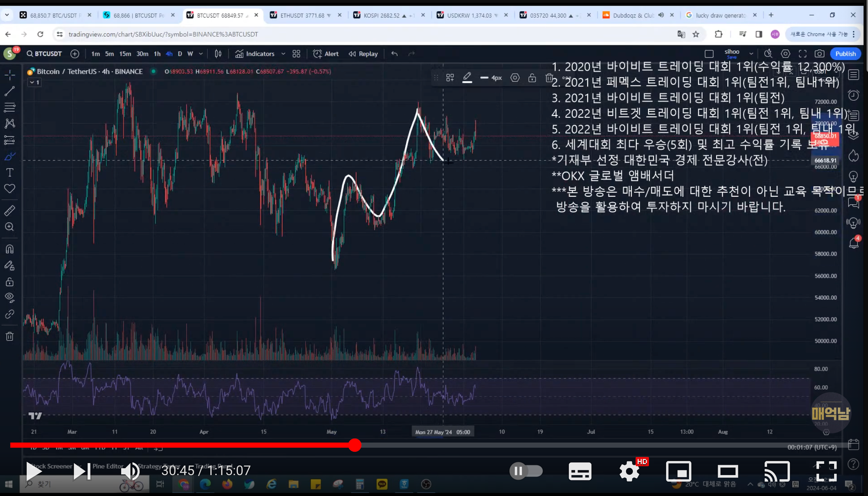Open the layout setup square icon
The image size is (868, 496).
tap(709, 54)
